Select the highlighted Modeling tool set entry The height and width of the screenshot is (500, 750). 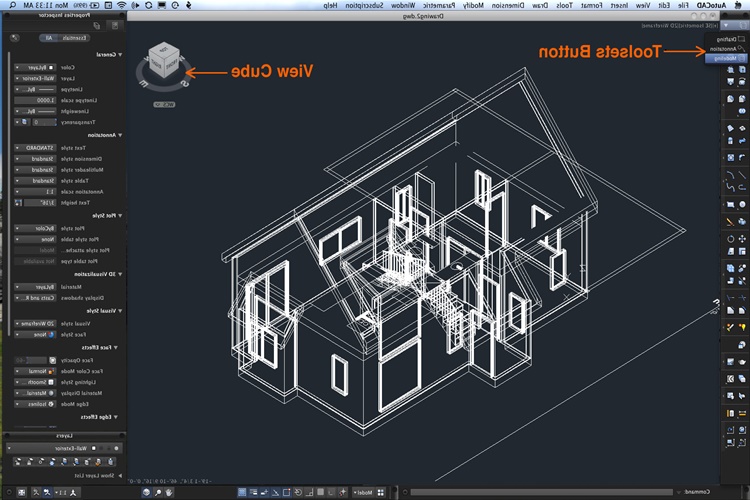(x=726, y=58)
